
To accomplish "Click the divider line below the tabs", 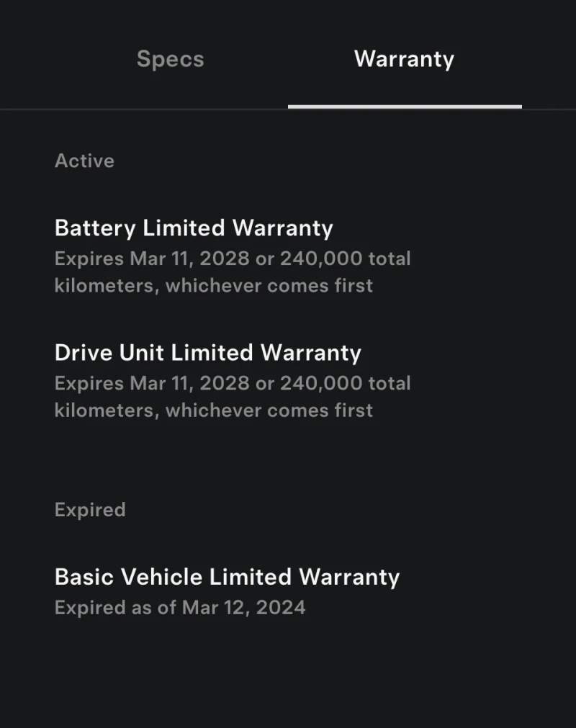I will coord(144,109).
